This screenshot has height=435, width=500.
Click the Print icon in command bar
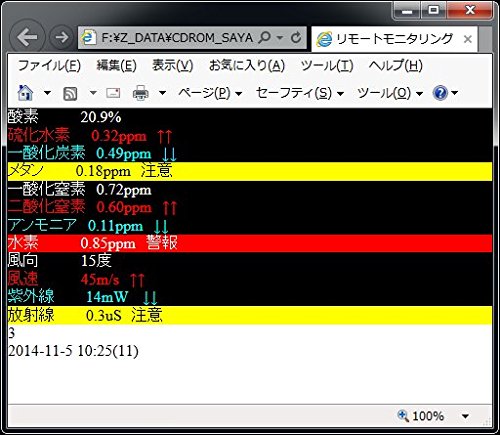click(x=141, y=93)
